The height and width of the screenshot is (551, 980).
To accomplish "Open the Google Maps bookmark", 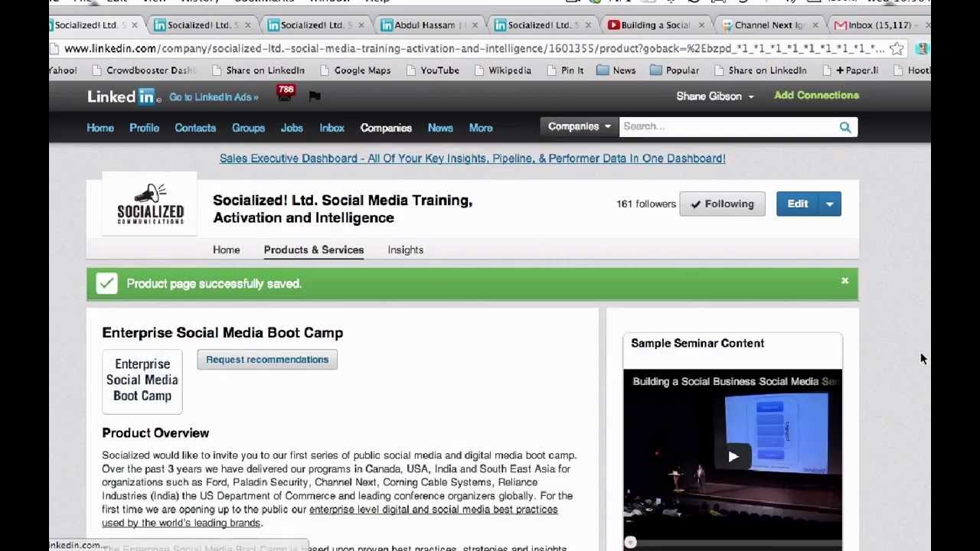I will (354, 70).
